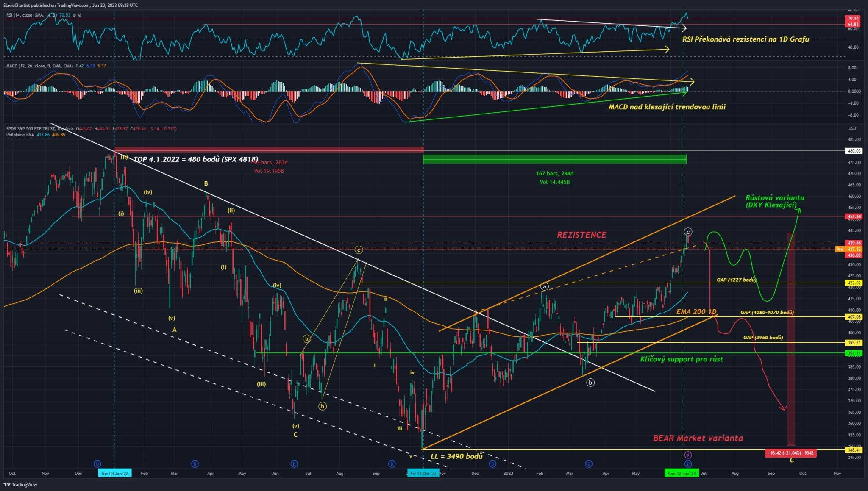Click the dividend D marker near September 2022

392,464
